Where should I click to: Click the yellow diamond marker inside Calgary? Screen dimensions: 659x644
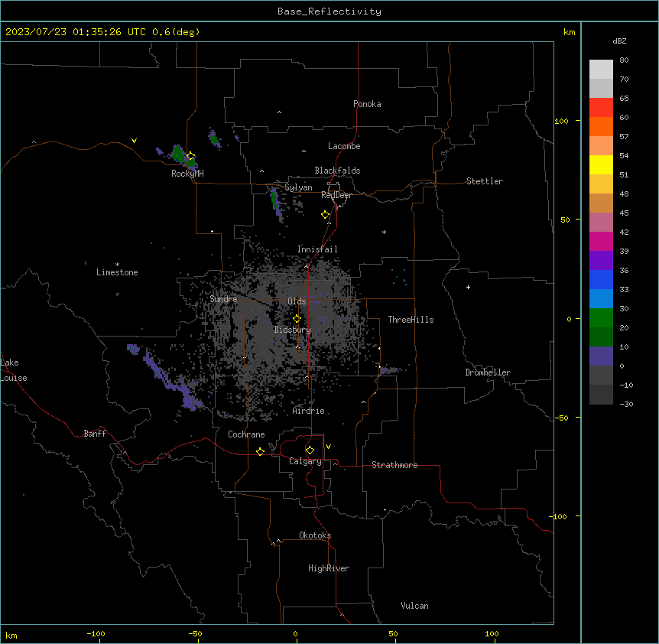pos(310,450)
